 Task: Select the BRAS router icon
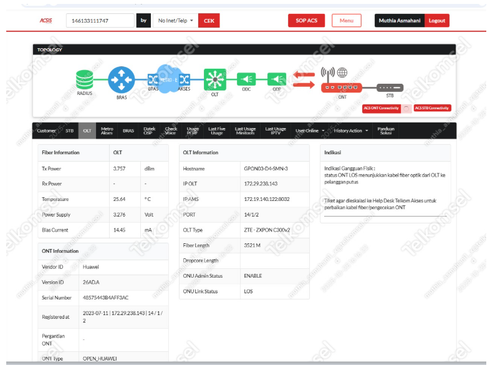click(x=121, y=80)
